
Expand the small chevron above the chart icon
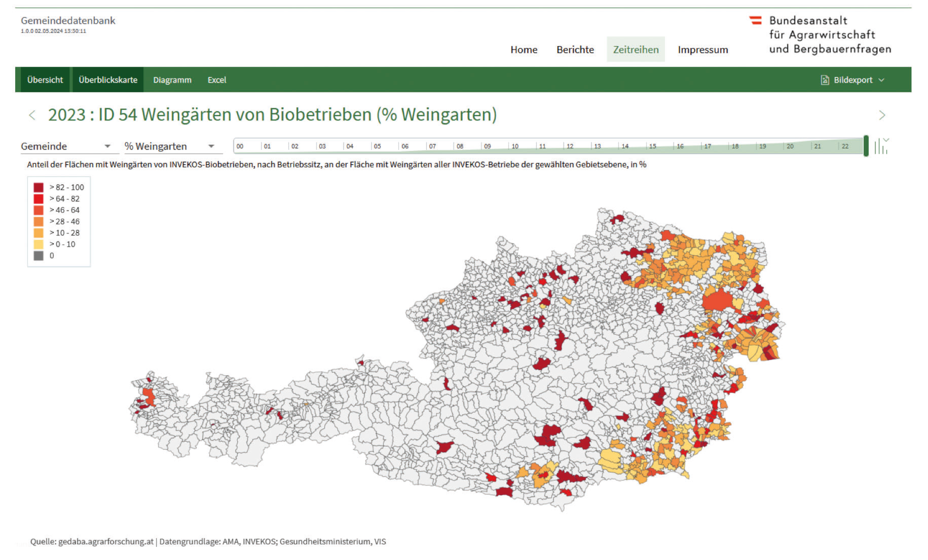[886, 140]
